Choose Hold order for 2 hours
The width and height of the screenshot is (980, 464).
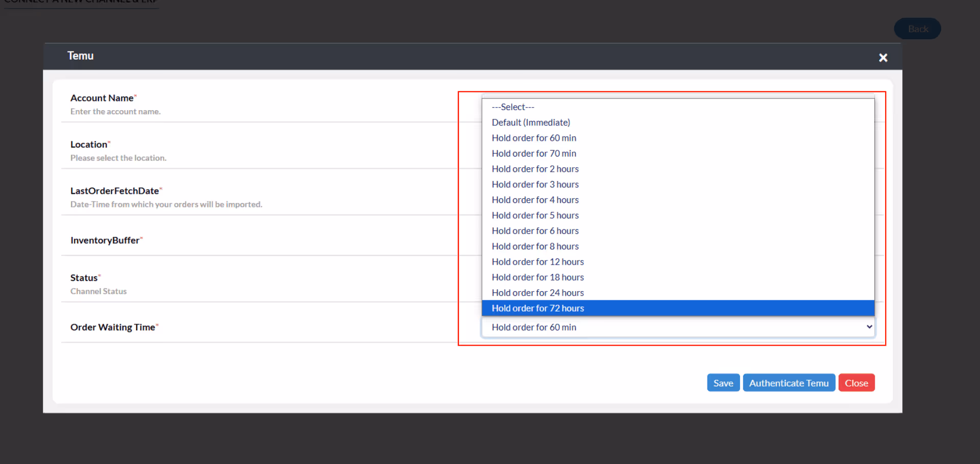[x=678, y=169]
